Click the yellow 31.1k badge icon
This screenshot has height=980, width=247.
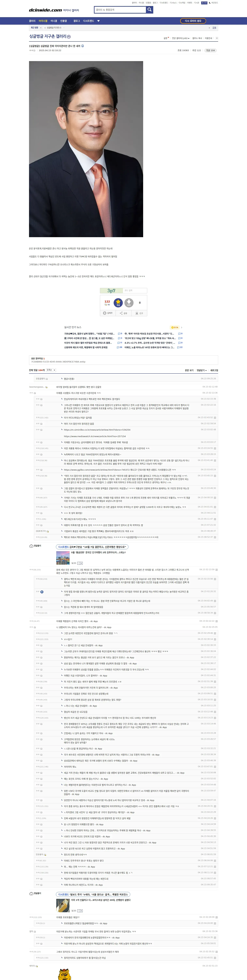[175, 327]
